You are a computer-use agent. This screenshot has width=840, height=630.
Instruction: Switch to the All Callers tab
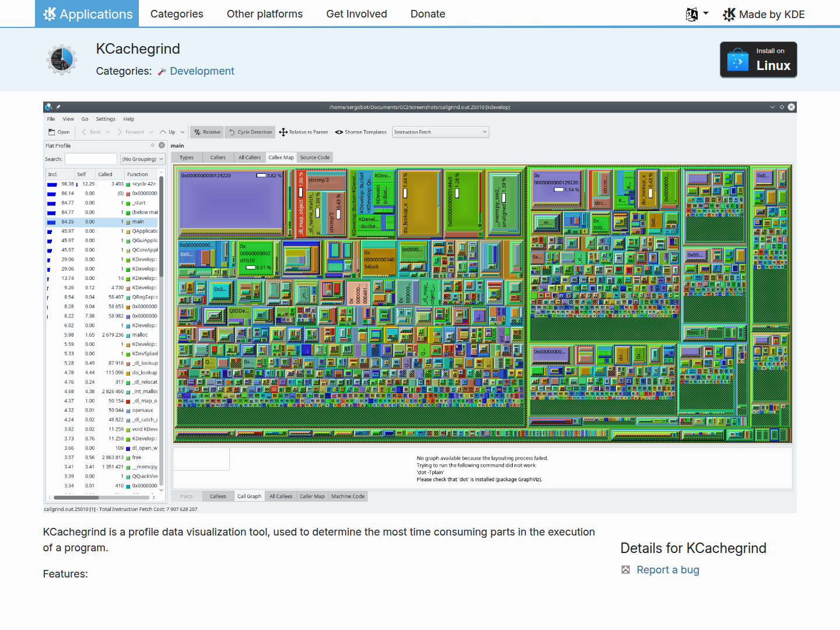tap(250, 157)
